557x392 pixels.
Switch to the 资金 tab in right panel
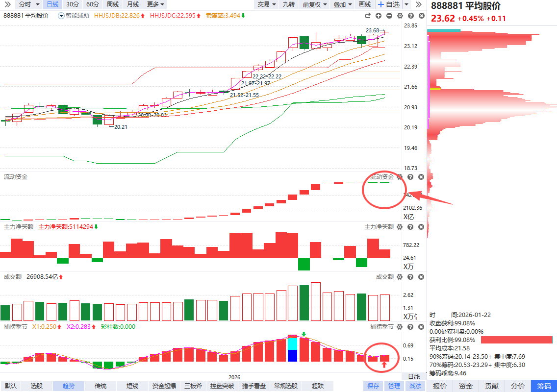tap(466, 386)
